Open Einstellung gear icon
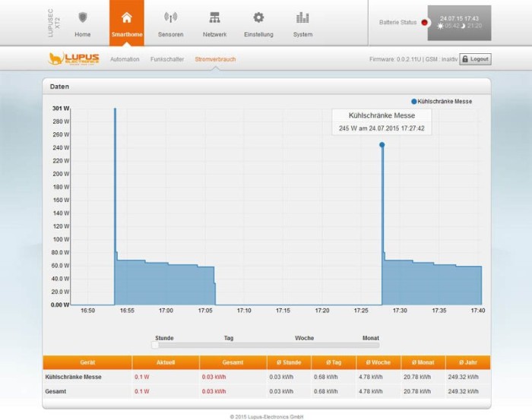 [258, 17]
